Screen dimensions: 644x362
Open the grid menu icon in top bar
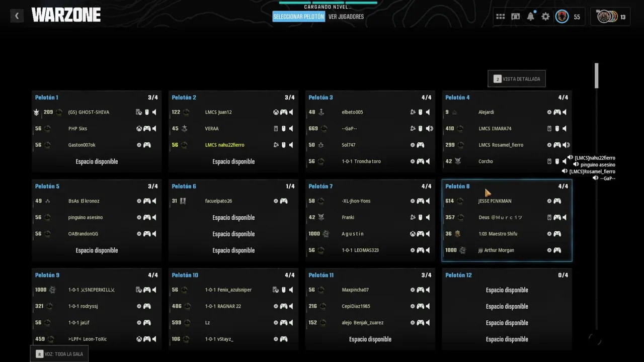[500, 17]
